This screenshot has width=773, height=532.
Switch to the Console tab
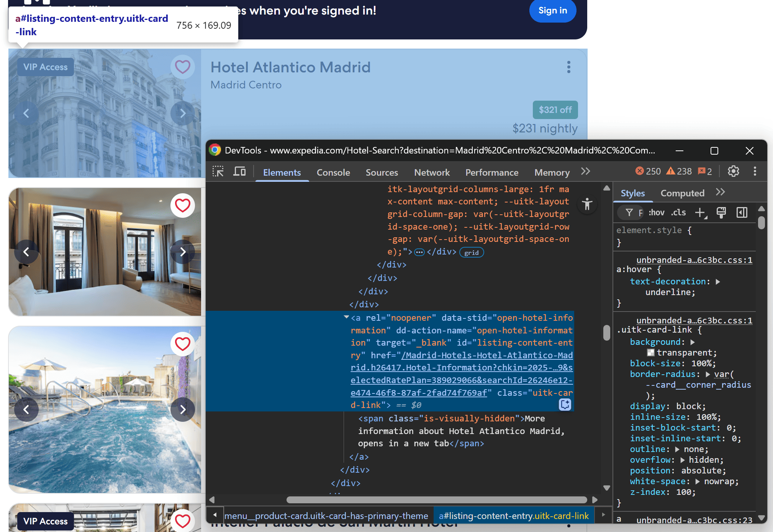(333, 173)
